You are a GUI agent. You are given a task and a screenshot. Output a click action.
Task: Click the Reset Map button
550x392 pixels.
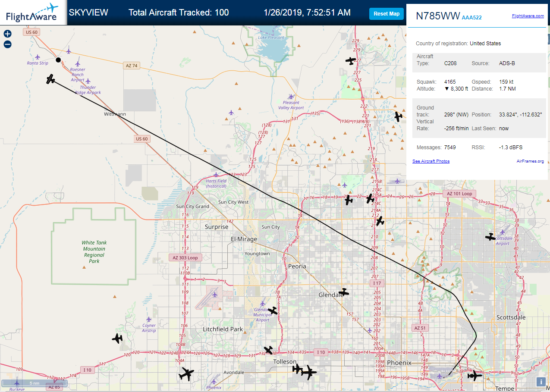387,14
